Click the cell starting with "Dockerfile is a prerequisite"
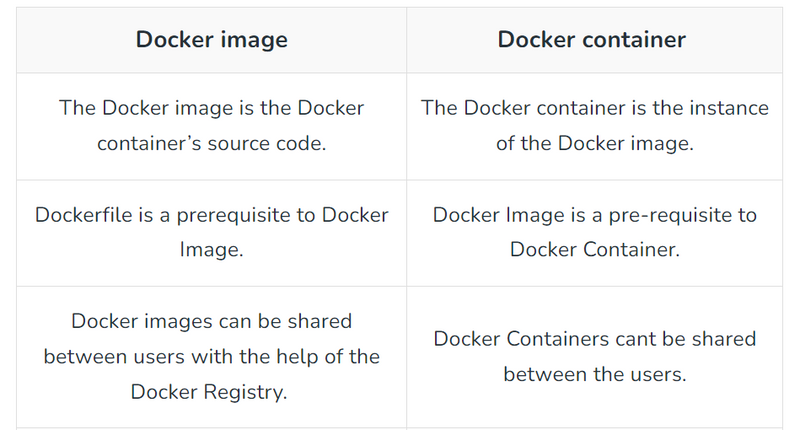800x430 pixels. tap(211, 232)
